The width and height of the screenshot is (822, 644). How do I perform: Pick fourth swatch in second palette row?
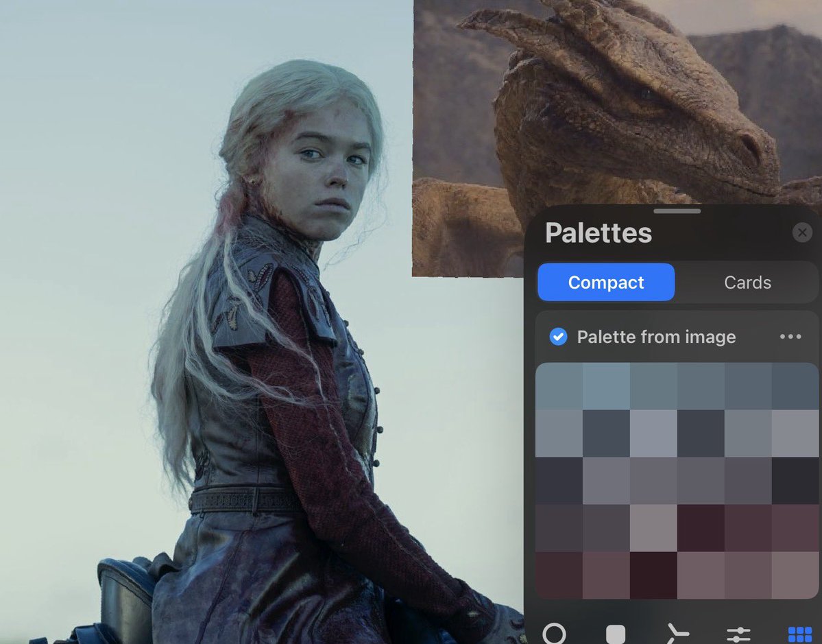[x=701, y=433]
